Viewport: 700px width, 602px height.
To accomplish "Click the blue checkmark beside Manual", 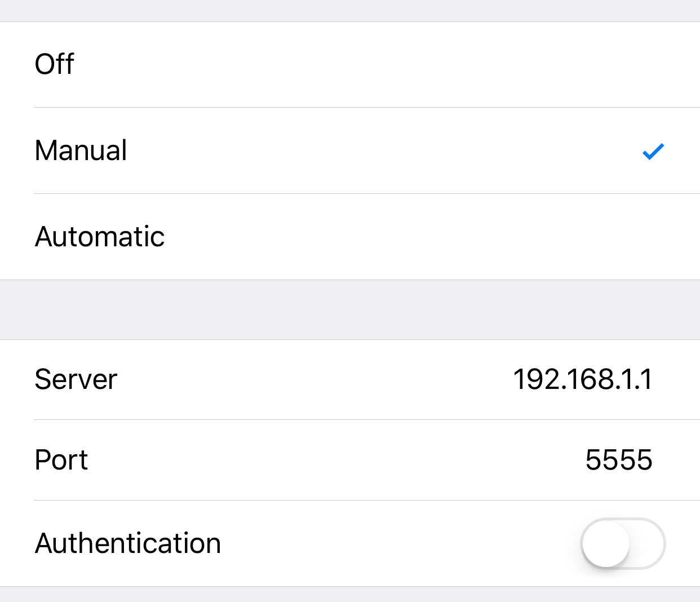I will click(x=653, y=151).
